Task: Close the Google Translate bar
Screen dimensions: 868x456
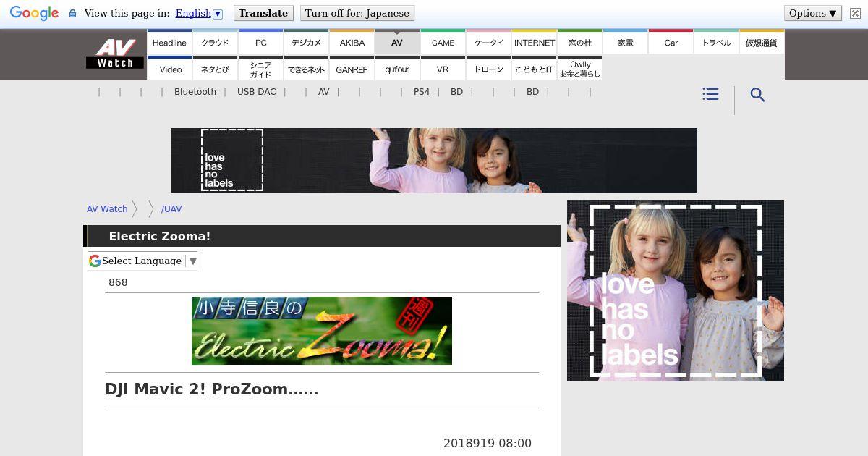Action: tap(854, 13)
